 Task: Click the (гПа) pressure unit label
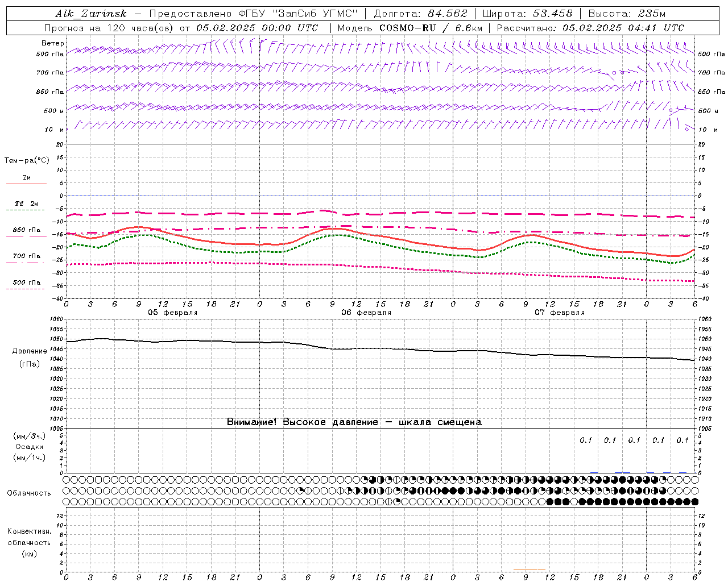[30, 364]
